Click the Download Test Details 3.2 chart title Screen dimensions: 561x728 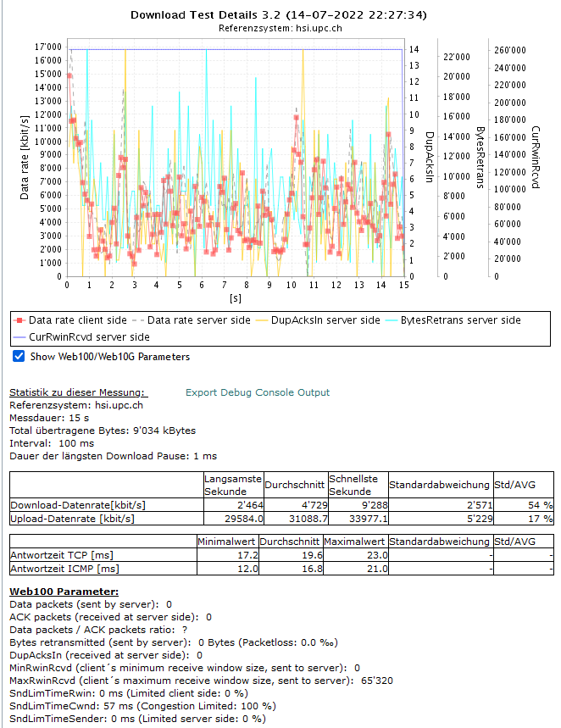pos(279,15)
